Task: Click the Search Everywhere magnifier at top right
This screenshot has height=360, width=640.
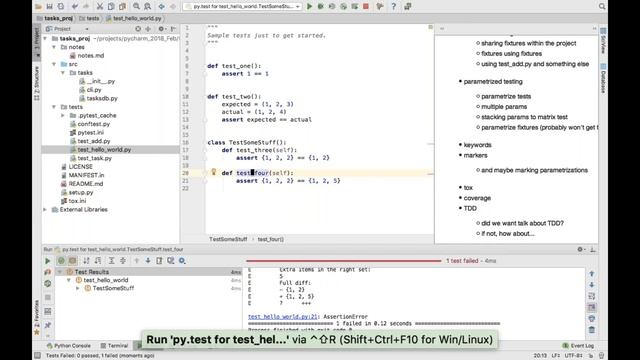Action: click(602, 7)
